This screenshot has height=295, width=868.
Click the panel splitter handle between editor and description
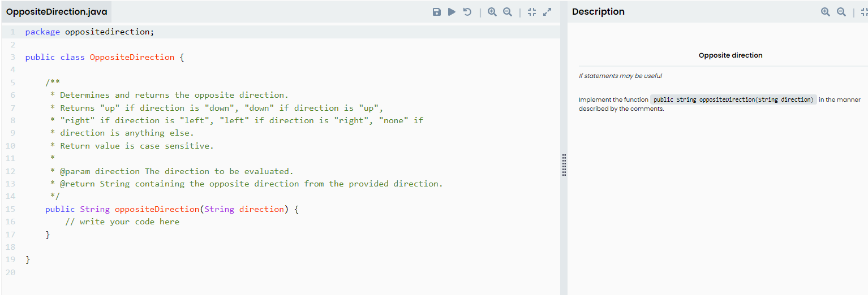point(564,164)
